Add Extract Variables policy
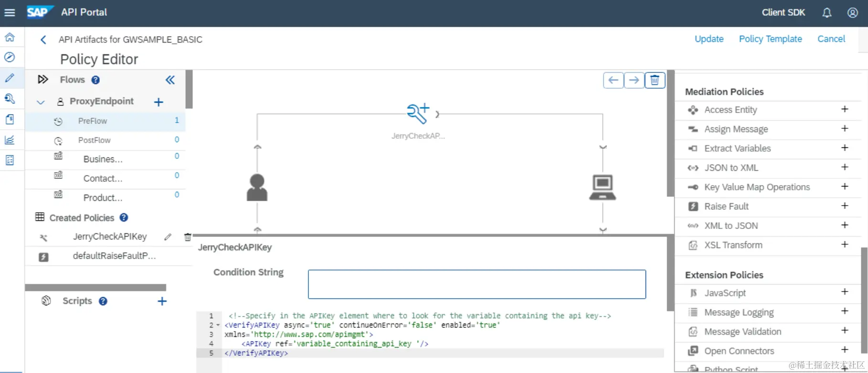This screenshot has width=868, height=373. coord(845,148)
